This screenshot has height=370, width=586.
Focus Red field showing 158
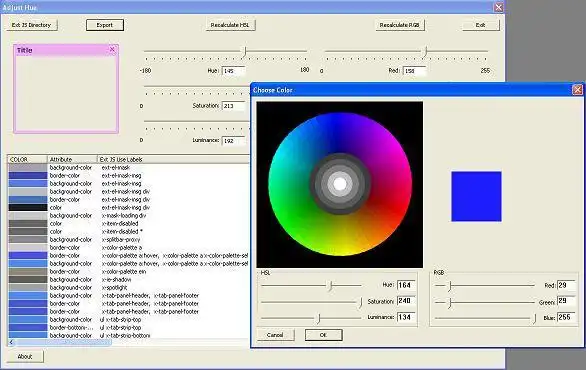(x=414, y=71)
